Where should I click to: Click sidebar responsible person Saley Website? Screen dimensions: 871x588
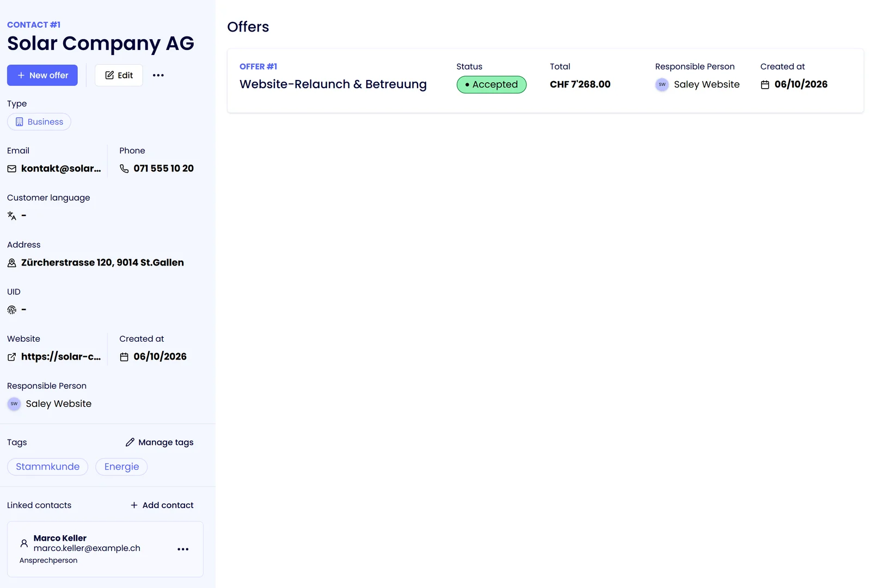pos(58,404)
